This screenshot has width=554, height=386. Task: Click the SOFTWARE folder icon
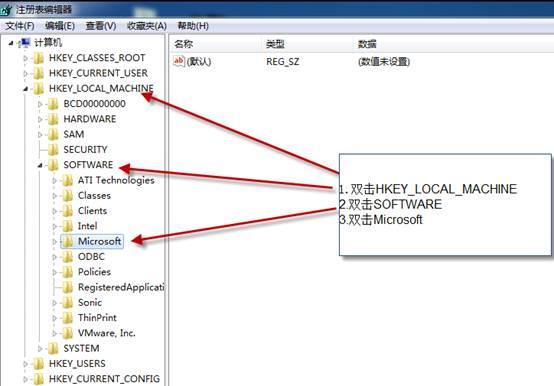[x=53, y=165]
